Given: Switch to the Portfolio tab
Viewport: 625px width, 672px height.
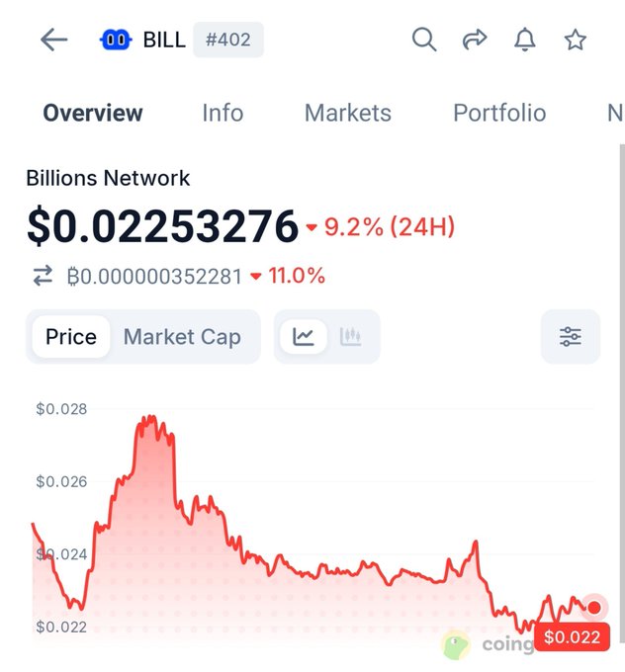Looking at the screenshot, I should [499, 113].
